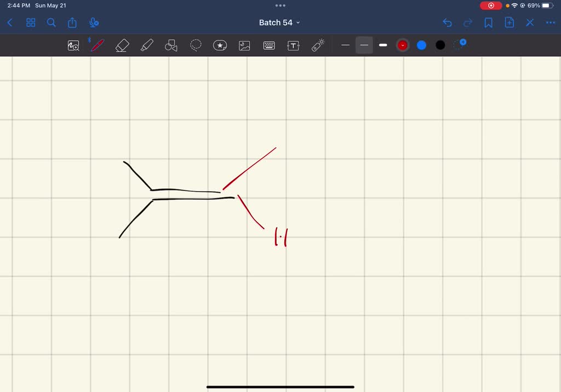This screenshot has width=561, height=392.
Task: Open the share menu
Action: click(72, 22)
